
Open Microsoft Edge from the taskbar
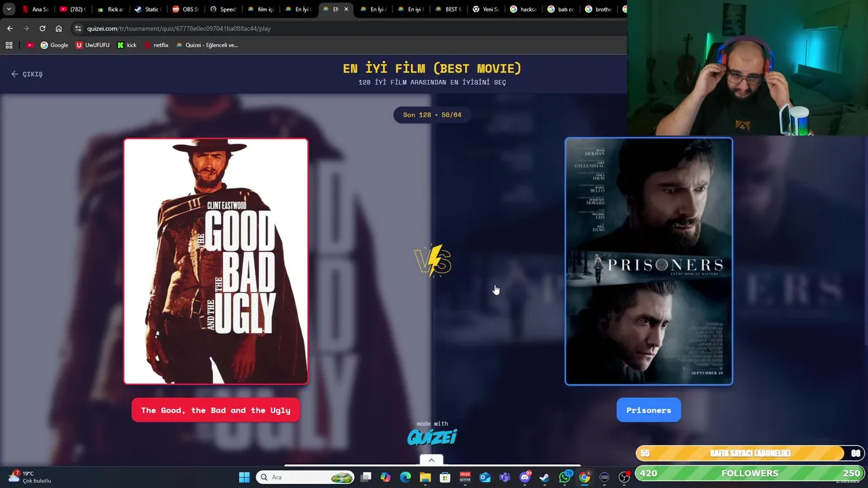[406, 477]
